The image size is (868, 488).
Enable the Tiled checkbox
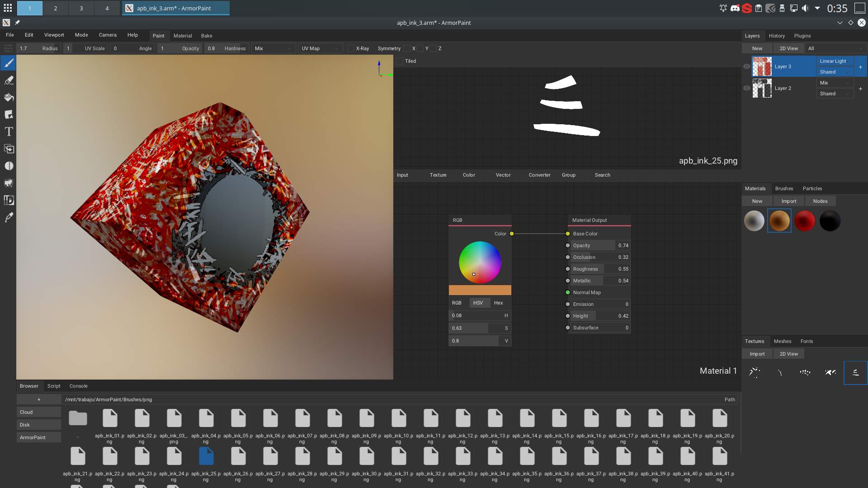tap(400, 61)
